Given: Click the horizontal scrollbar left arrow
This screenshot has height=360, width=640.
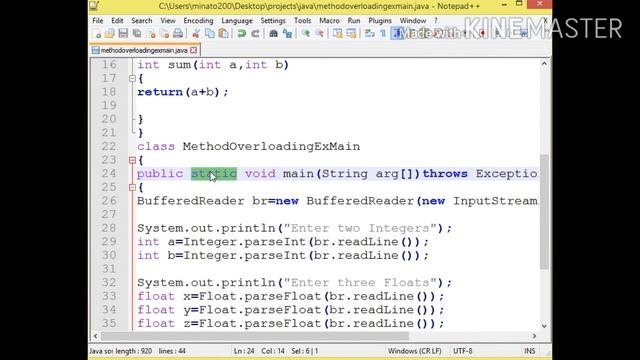Looking at the screenshot, I should click(x=96, y=336).
